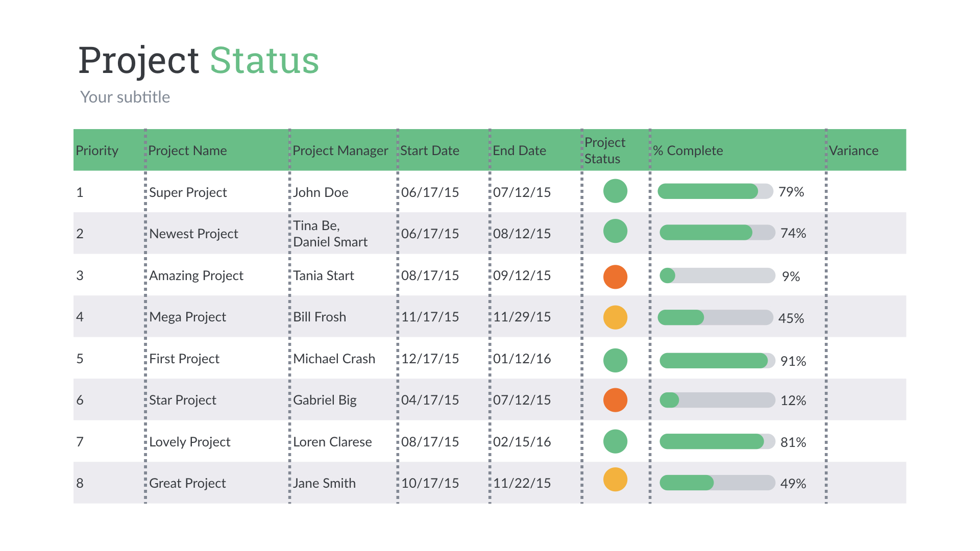
Task: Click the 9% progress bar for Amazing Project
Action: [x=717, y=275]
